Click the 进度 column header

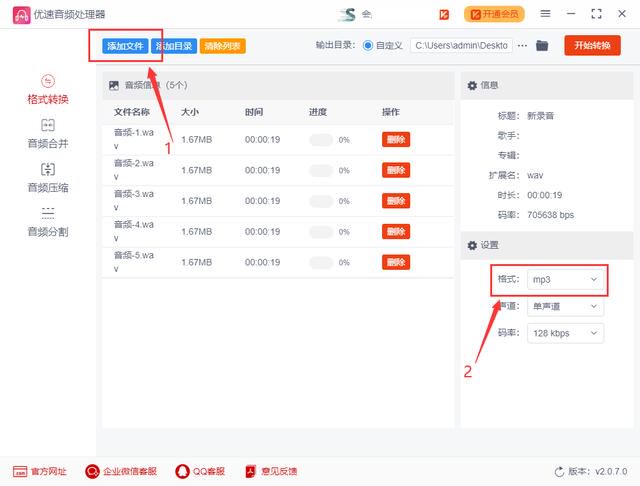[318, 112]
